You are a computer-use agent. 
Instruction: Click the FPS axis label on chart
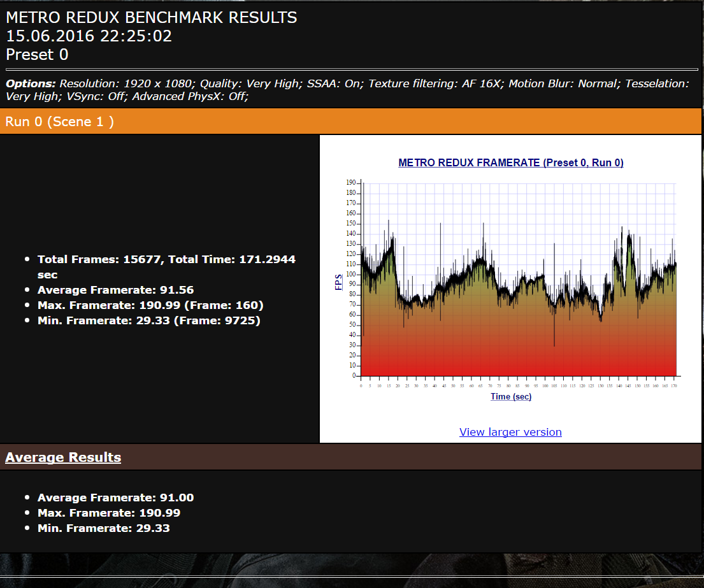pyautogui.click(x=338, y=282)
